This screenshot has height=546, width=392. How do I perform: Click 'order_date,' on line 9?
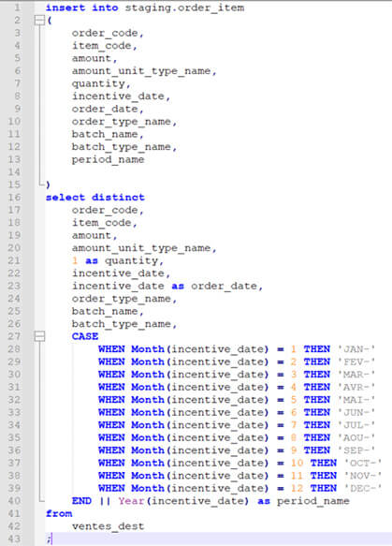[108, 109]
